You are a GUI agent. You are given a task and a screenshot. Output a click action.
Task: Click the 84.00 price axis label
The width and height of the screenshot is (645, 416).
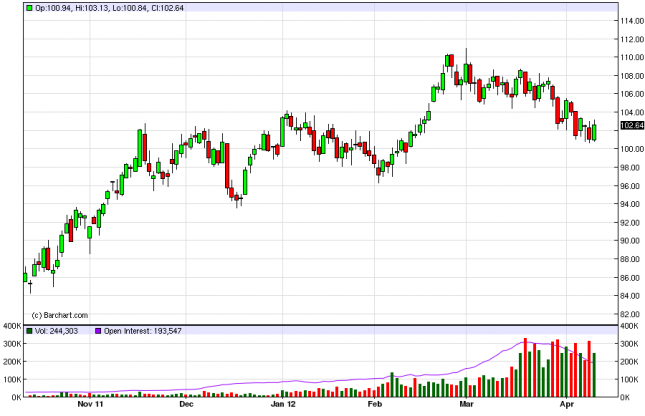[632, 296]
